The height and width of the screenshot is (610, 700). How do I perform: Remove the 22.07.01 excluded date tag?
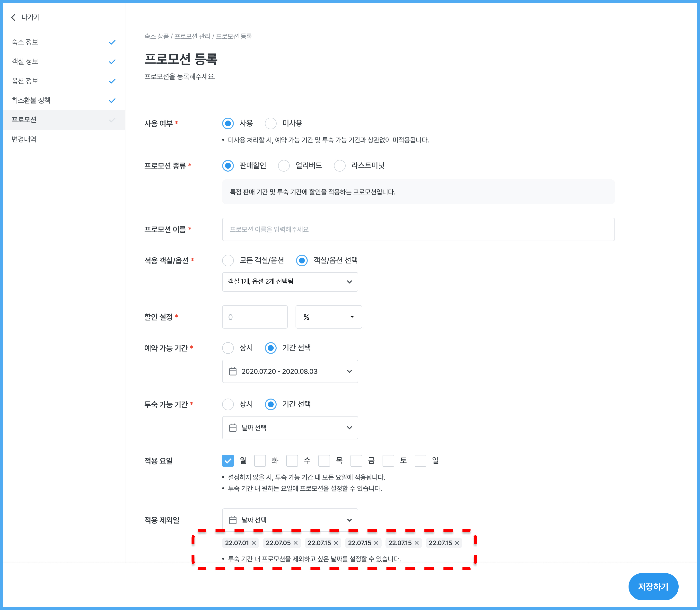254,543
